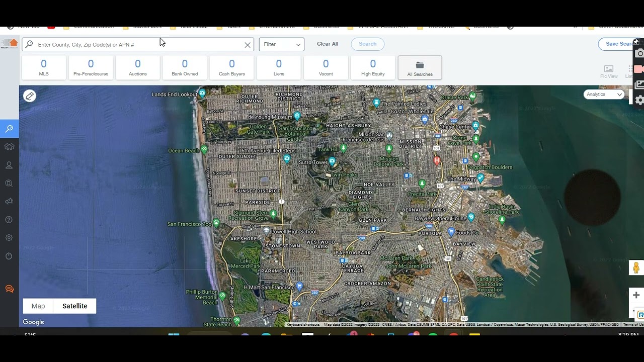Click the Mission District map label
644x362 pixels.
click(x=411, y=145)
